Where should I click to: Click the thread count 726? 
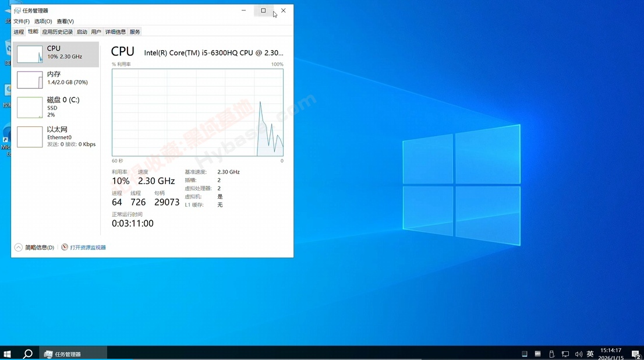click(x=138, y=202)
